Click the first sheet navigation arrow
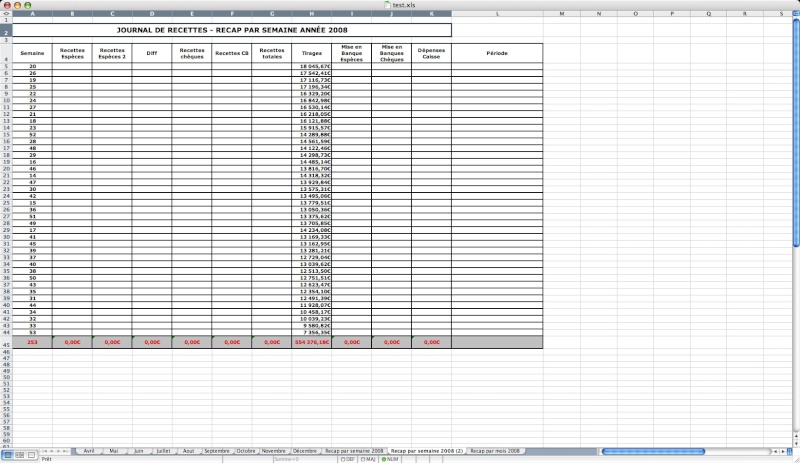Viewport: 800px width, 463px height. [x=43, y=451]
